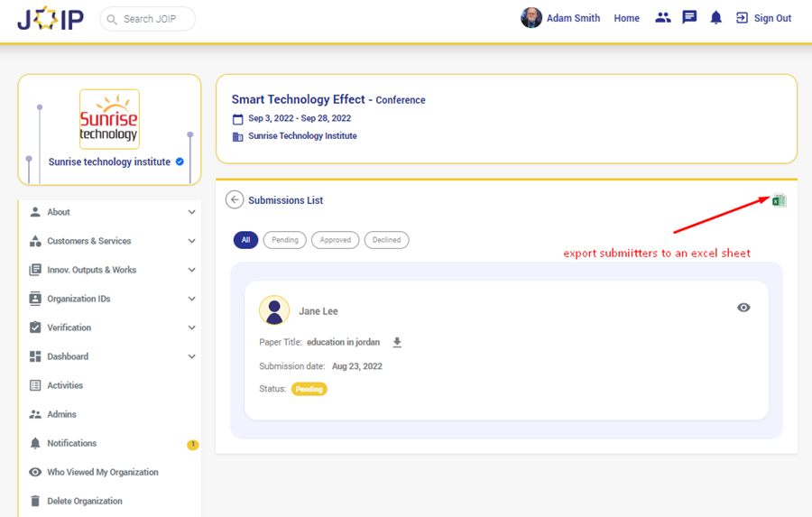The width and height of the screenshot is (812, 517).
Task: Click Adam Smith profile avatar
Action: tap(531, 18)
